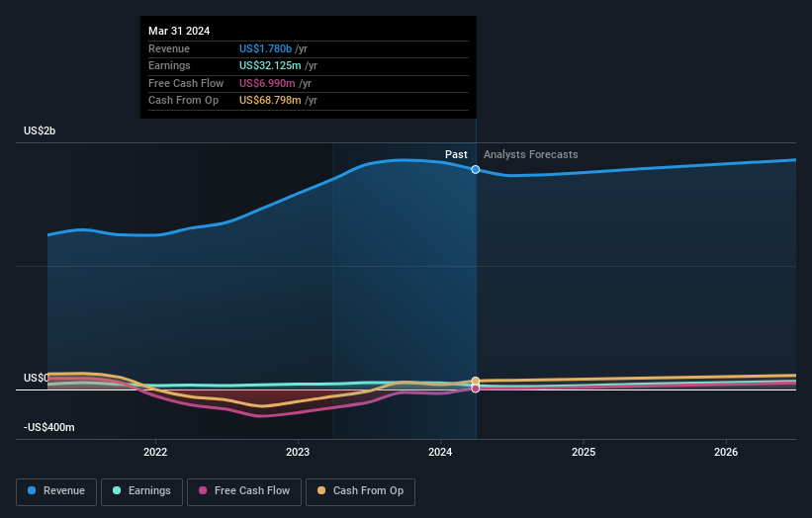
Task: Click the US$1.780b revenue value
Action: coord(266,48)
